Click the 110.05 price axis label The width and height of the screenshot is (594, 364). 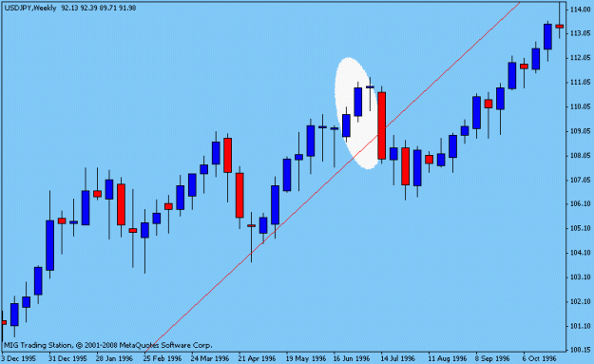(x=581, y=106)
